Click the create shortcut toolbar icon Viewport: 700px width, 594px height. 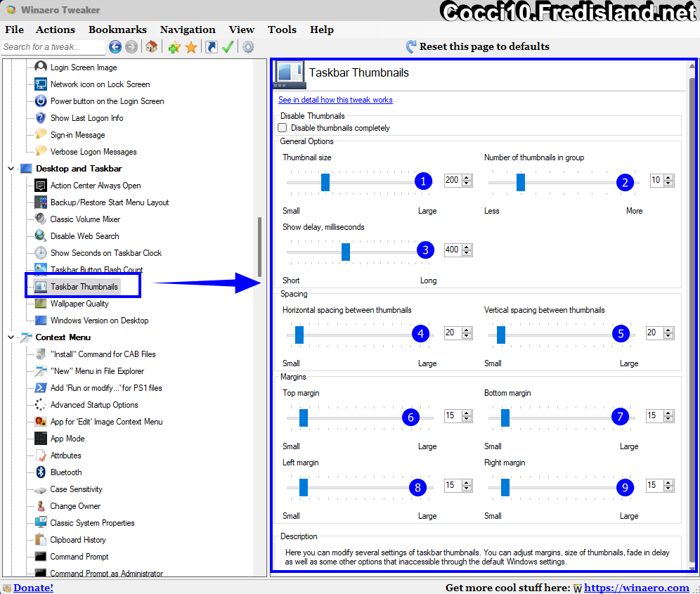coord(211,47)
